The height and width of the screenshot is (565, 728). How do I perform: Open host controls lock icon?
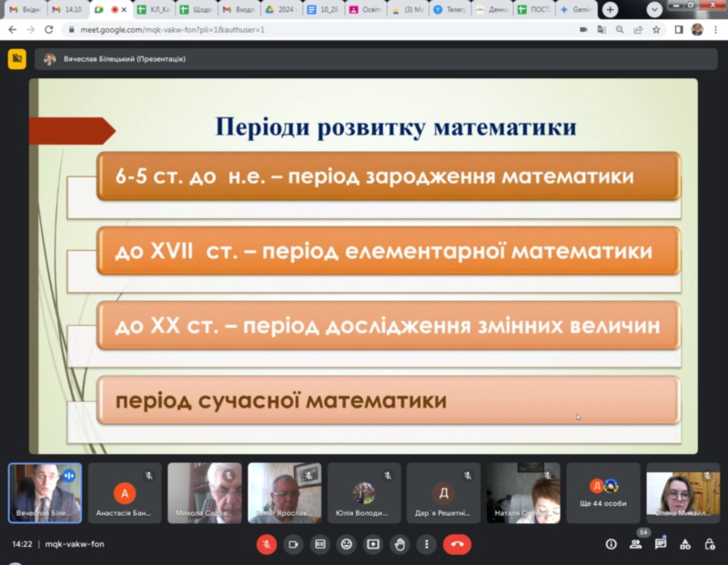pyautogui.click(x=709, y=544)
